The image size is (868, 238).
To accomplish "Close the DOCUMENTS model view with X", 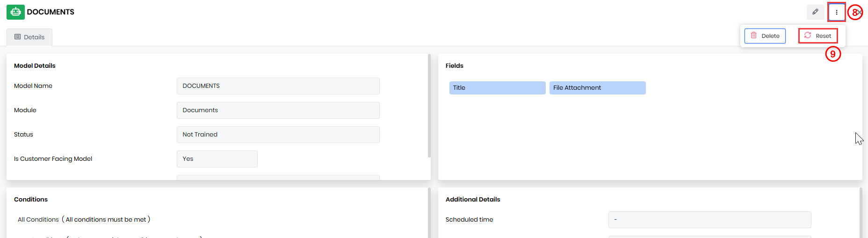I will tap(860, 12).
